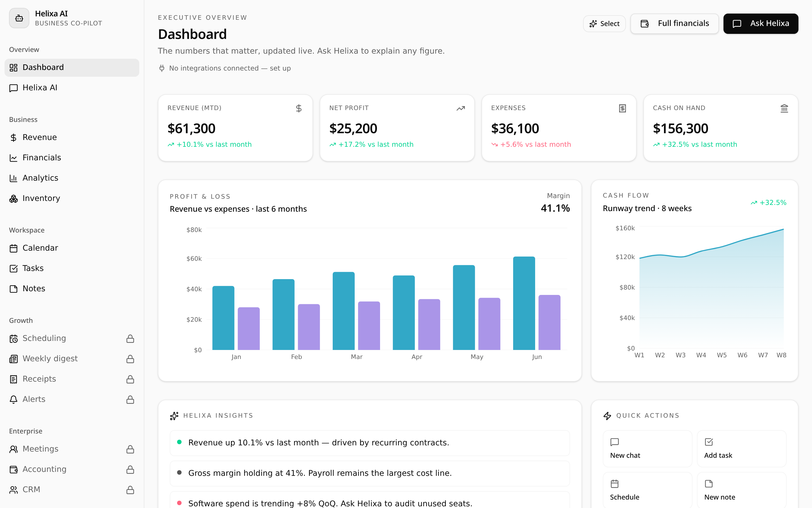This screenshot has width=812, height=508.
Task: Click the Helixa AI robot logo icon
Action: point(19,18)
